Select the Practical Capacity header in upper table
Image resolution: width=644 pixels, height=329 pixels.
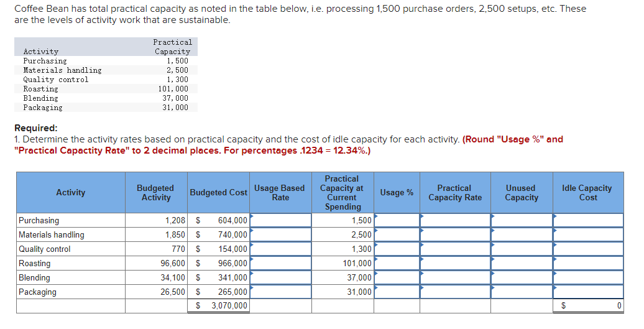(173, 47)
